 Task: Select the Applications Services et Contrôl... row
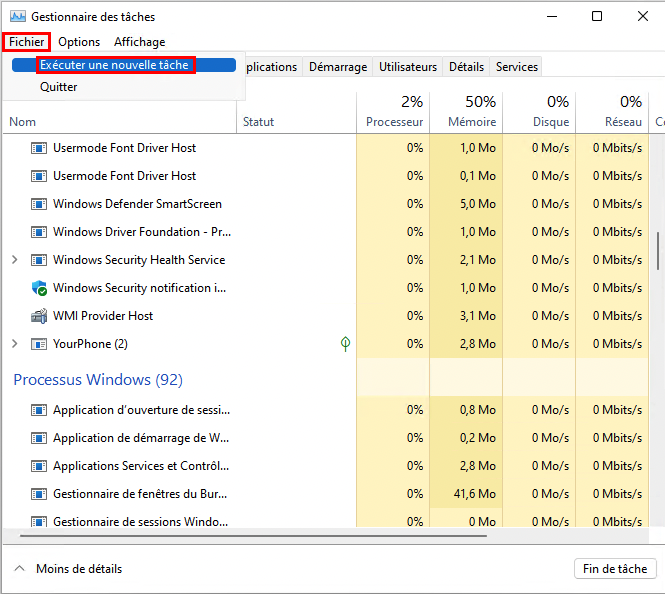coord(326,466)
